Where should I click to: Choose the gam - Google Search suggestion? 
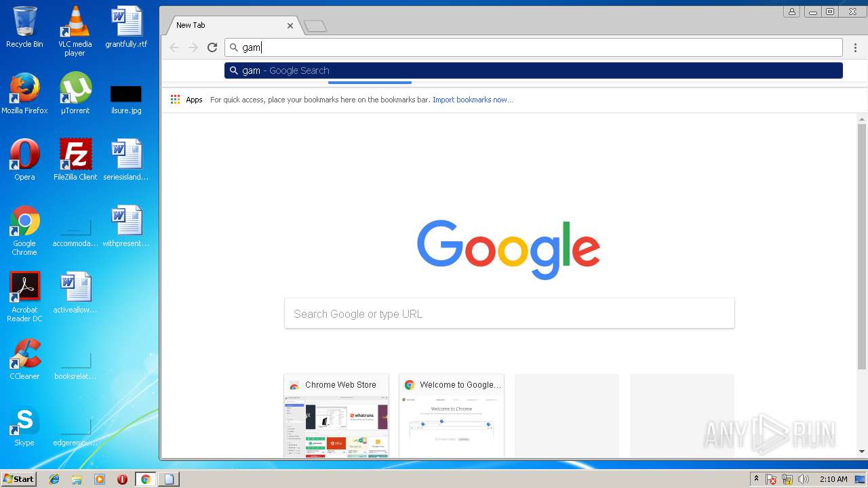click(534, 70)
